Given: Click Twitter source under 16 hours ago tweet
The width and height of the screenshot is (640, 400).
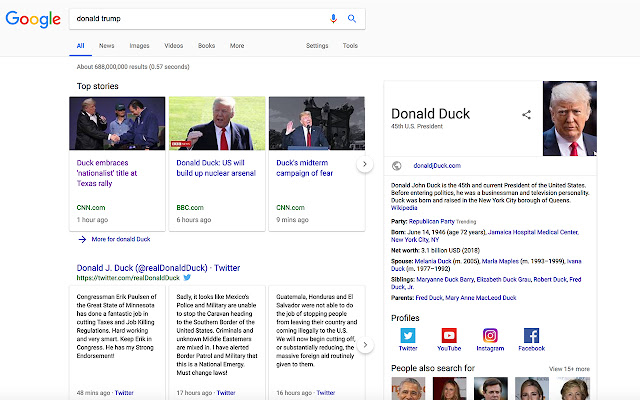Looking at the screenshot, I should (326, 393).
